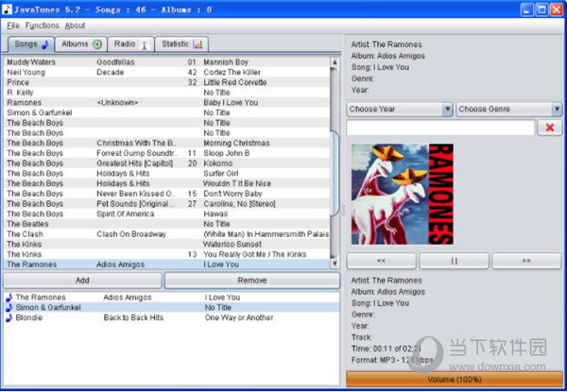The width and height of the screenshot is (567, 392).
Task: Open the Choose Genre dropdown
Action: pos(509,110)
